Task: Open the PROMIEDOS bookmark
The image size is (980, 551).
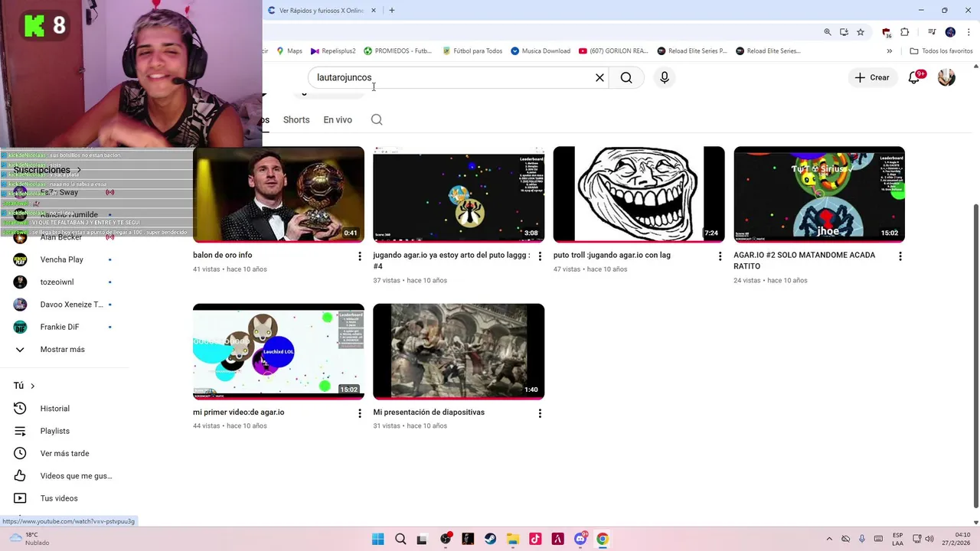Action: point(398,51)
